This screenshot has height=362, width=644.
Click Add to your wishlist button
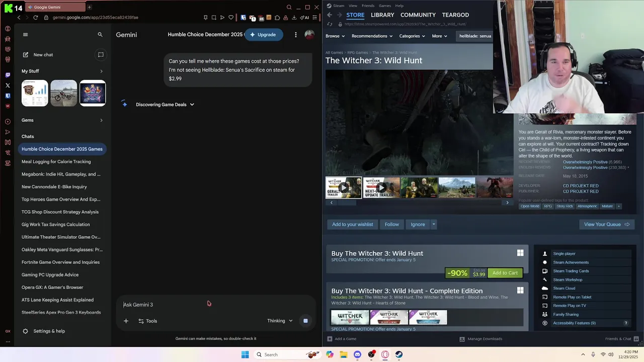(352, 225)
